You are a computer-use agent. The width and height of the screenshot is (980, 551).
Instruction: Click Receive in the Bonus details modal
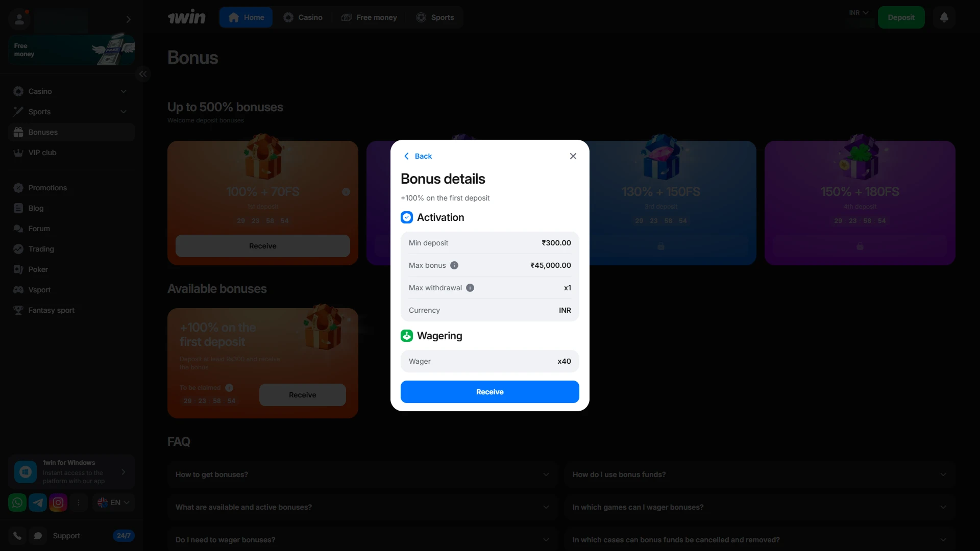pyautogui.click(x=489, y=391)
